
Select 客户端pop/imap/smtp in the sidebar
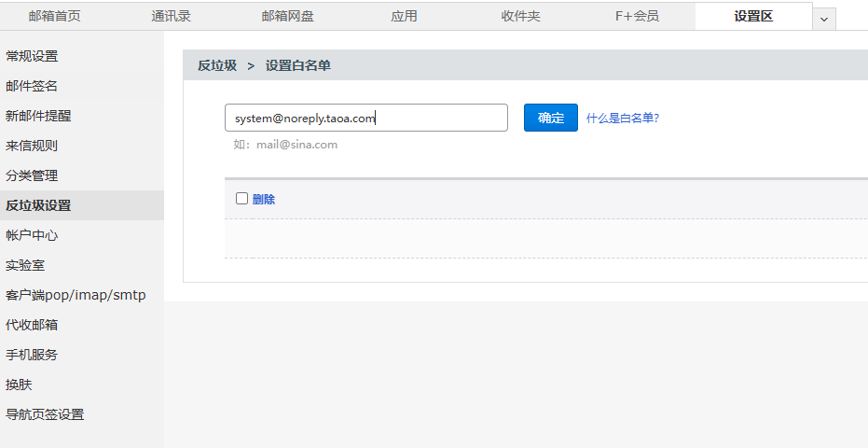point(76,295)
